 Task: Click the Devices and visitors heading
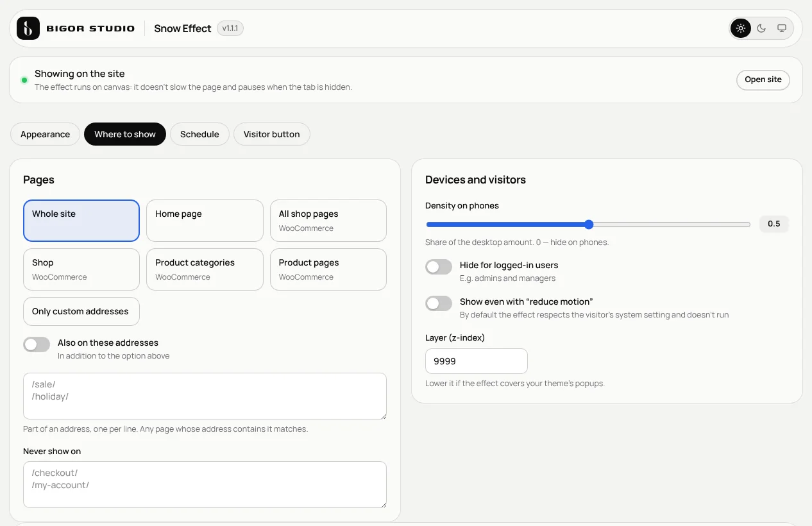475,180
